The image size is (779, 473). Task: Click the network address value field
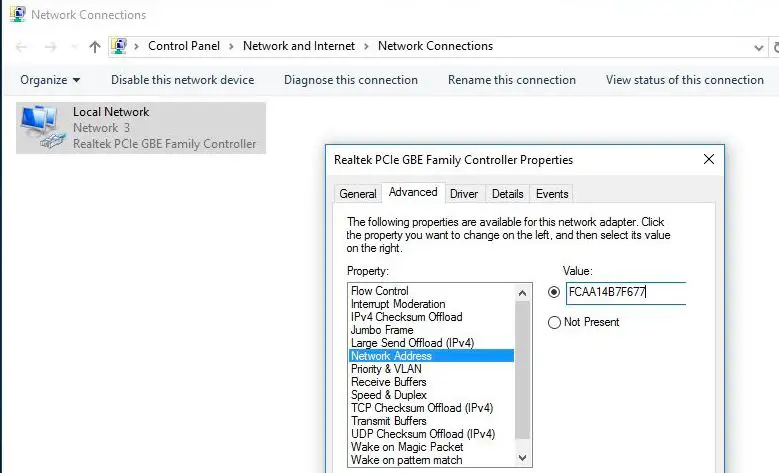point(625,293)
